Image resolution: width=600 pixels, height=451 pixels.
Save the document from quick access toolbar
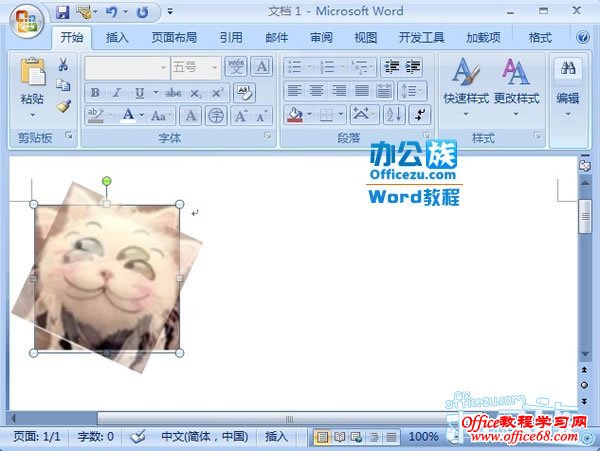pyautogui.click(x=62, y=13)
